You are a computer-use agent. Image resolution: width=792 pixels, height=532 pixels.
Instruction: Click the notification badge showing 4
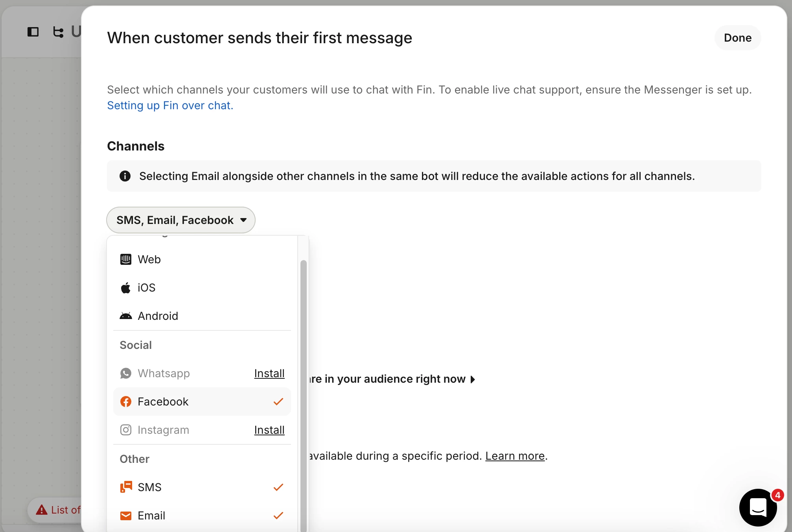coord(777,495)
